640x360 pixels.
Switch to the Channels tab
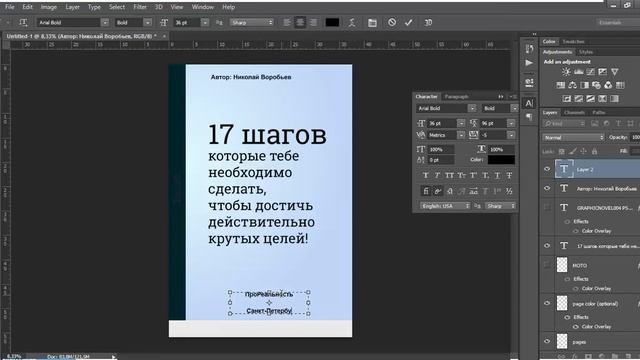(574, 113)
